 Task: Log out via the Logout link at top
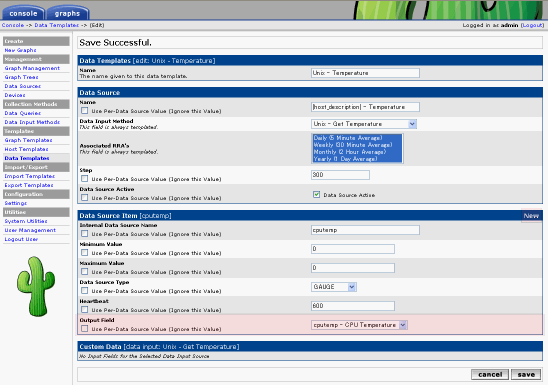click(x=532, y=25)
